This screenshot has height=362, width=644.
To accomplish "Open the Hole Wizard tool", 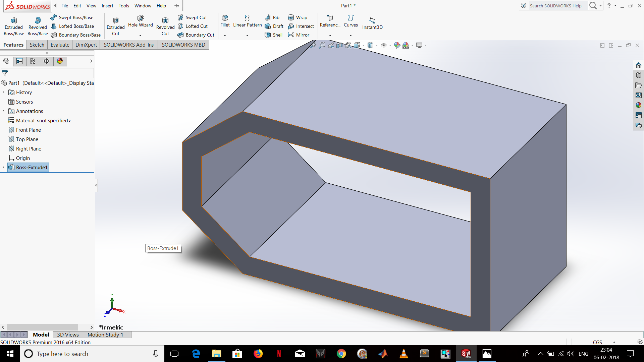I will [x=140, y=21].
